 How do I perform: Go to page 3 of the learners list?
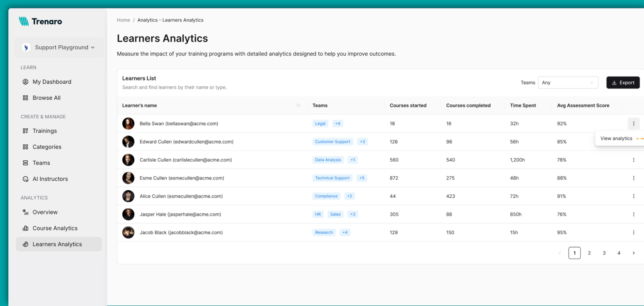pyautogui.click(x=604, y=253)
